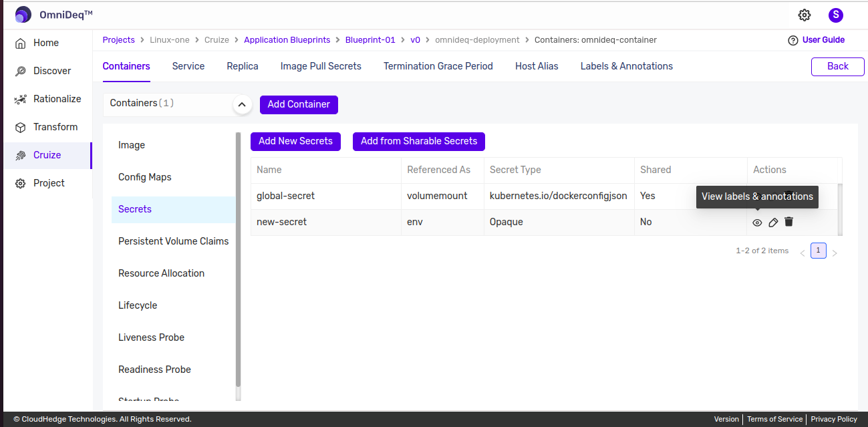Open the User Guide link
868x427 pixels.
coord(823,40)
